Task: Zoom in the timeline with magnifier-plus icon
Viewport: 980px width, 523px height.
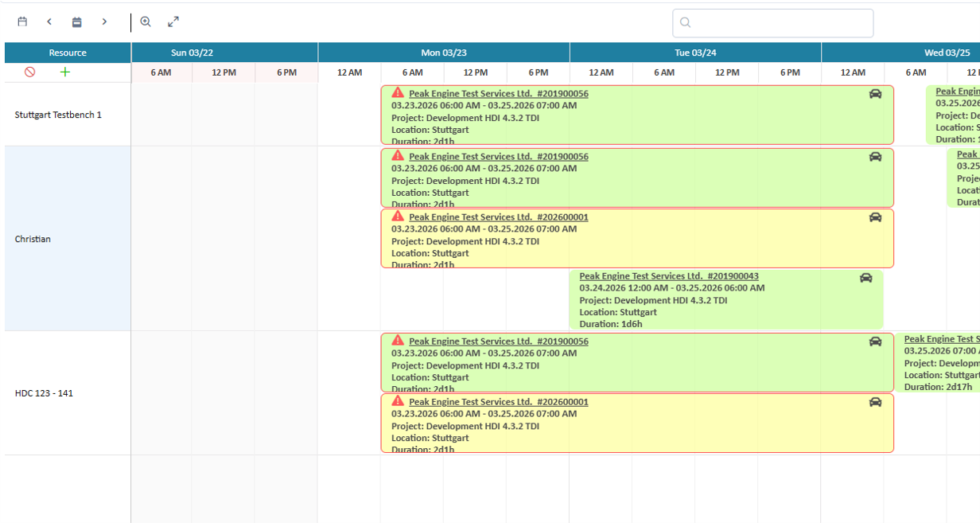Action: tap(146, 21)
